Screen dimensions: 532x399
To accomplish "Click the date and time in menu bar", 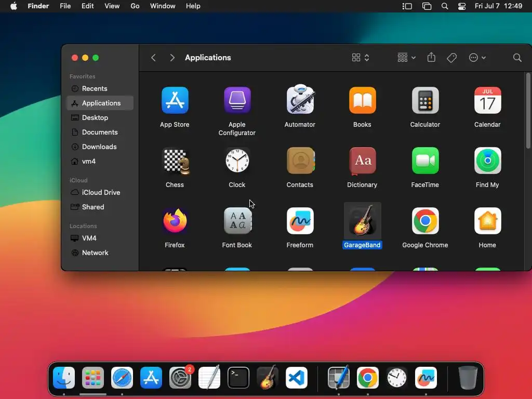I will (x=498, y=6).
